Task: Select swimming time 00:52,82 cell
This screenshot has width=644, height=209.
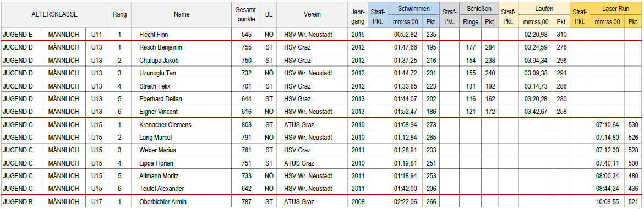Action: (x=406, y=35)
